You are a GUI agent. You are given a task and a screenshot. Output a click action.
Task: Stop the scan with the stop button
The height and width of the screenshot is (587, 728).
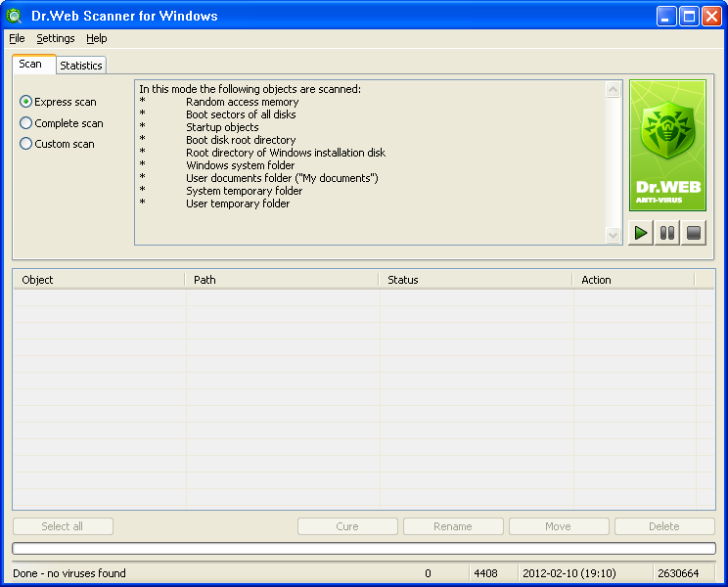pos(694,233)
